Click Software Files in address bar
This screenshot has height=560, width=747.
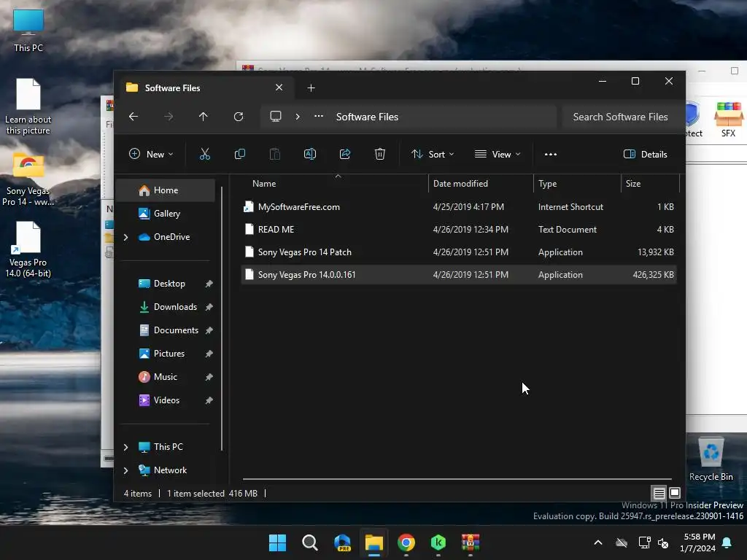[367, 117]
